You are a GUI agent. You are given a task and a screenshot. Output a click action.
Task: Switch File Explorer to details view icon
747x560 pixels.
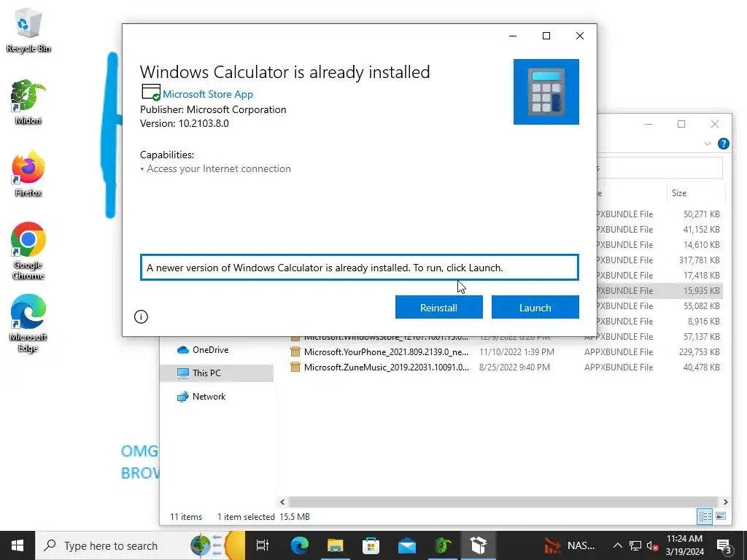[705, 516]
